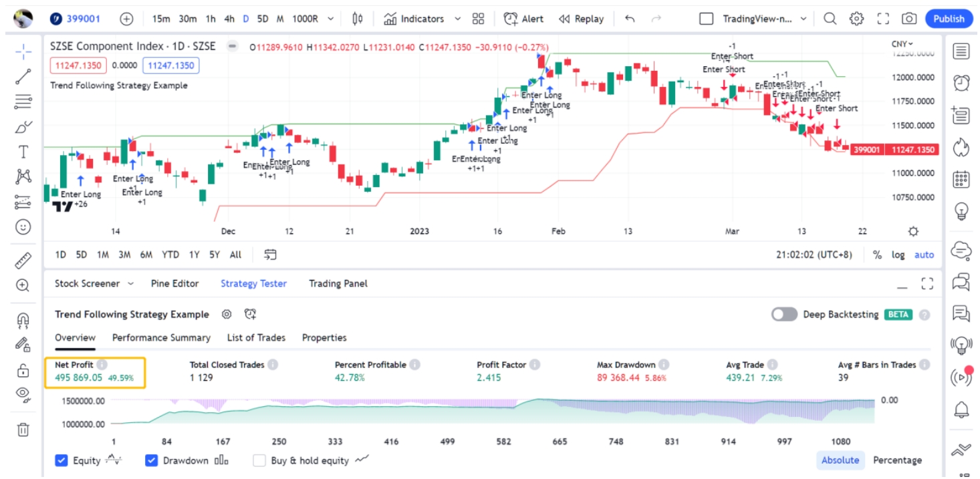Image resolution: width=980 pixels, height=479 pixels.
Task: Select the 15m timeframe
Action: coord(161,19)
